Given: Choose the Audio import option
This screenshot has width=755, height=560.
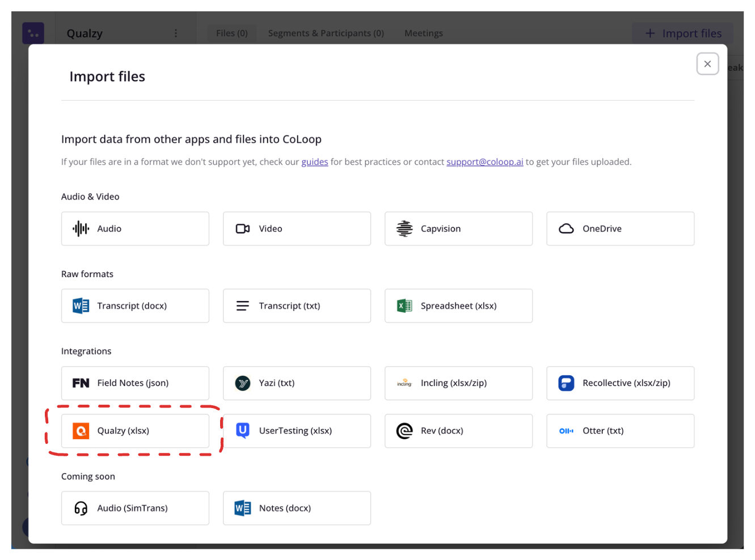Looking at the screenshot, I should pos(135,228).
